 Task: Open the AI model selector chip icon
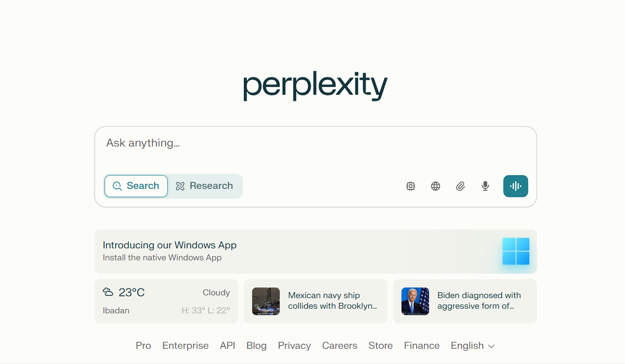410,186
